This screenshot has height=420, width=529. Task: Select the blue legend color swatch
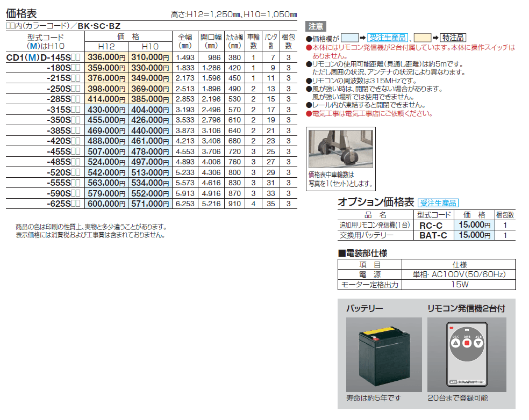349,37
